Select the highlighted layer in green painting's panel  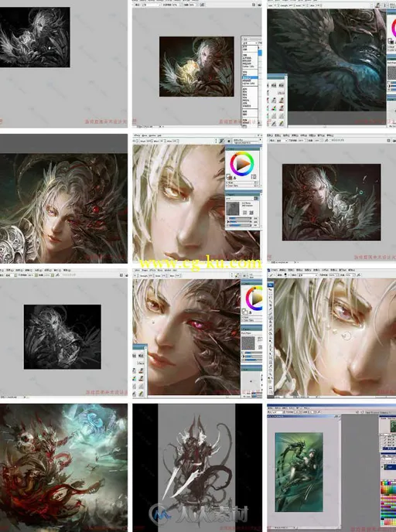pos(389,467)
